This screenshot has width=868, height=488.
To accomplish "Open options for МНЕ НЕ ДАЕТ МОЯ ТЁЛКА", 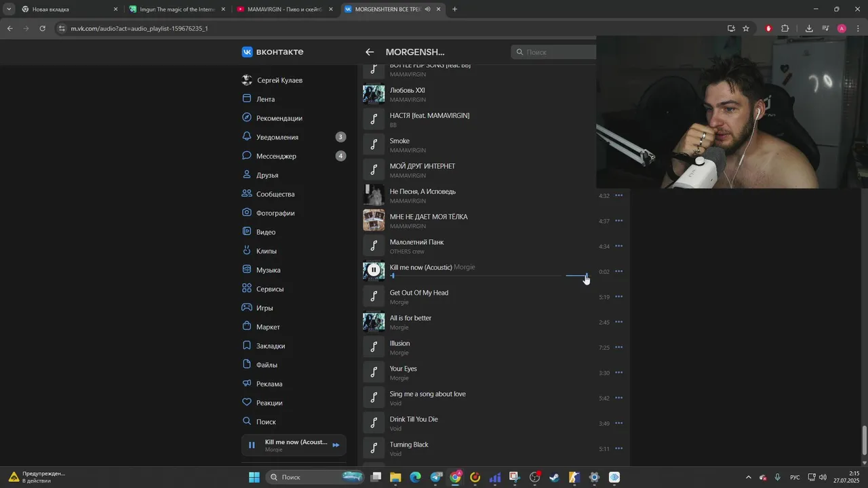I will [618, 221].
